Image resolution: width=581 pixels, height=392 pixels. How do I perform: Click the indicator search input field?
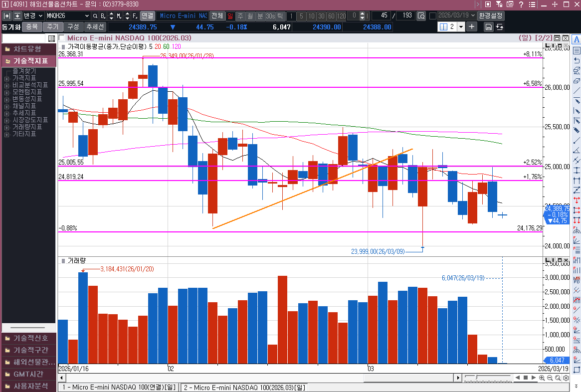24,38
